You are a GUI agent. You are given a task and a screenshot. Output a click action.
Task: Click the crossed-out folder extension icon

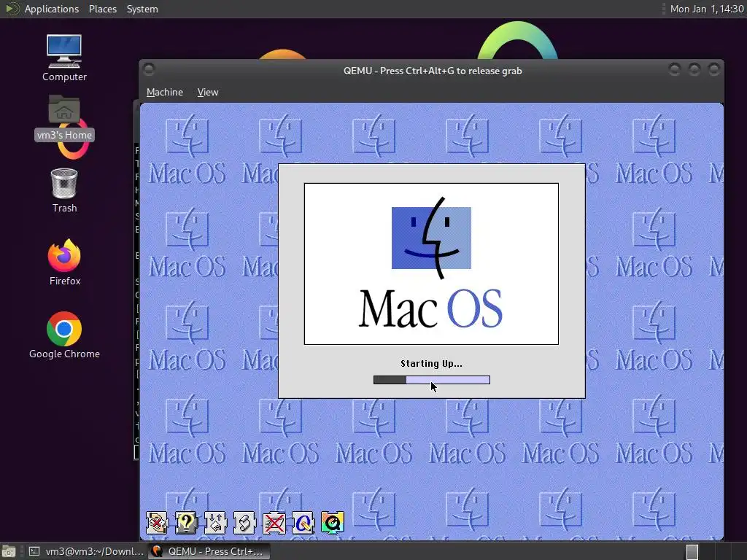pos(274,522)
